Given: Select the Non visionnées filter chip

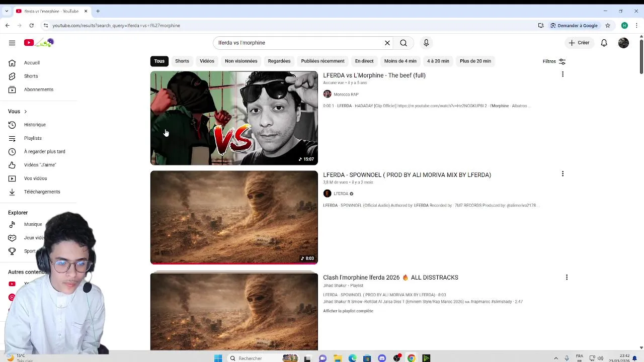Looking at the screenshot, I should point(241,61).
